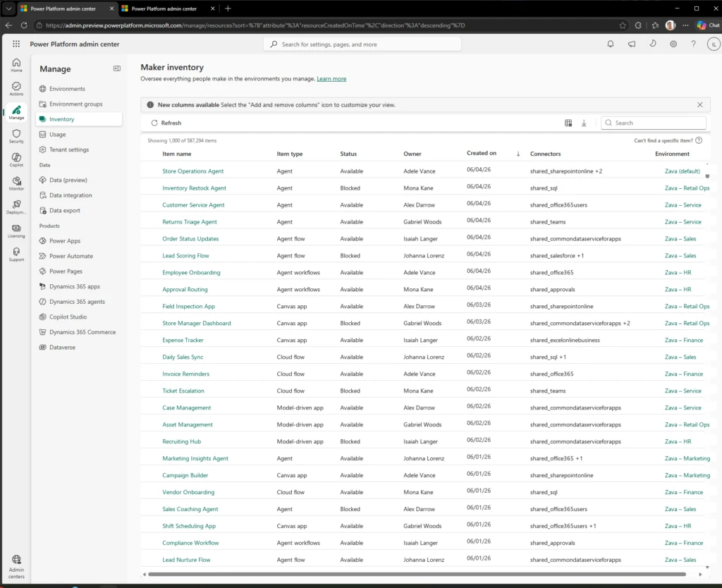Open Copilot Studio menu item

coord(68,317)
